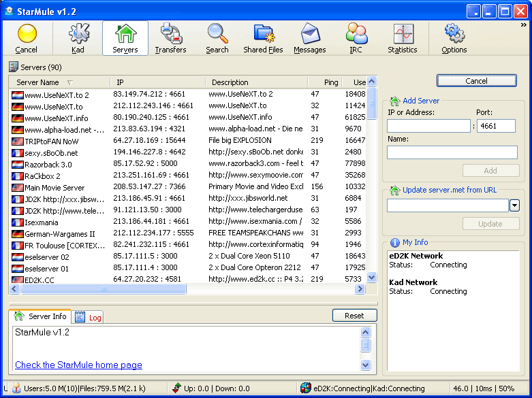Click the flag icon of eselserver 02
The width and height of the screenshot is (532, 398).
tap(17, 257)
